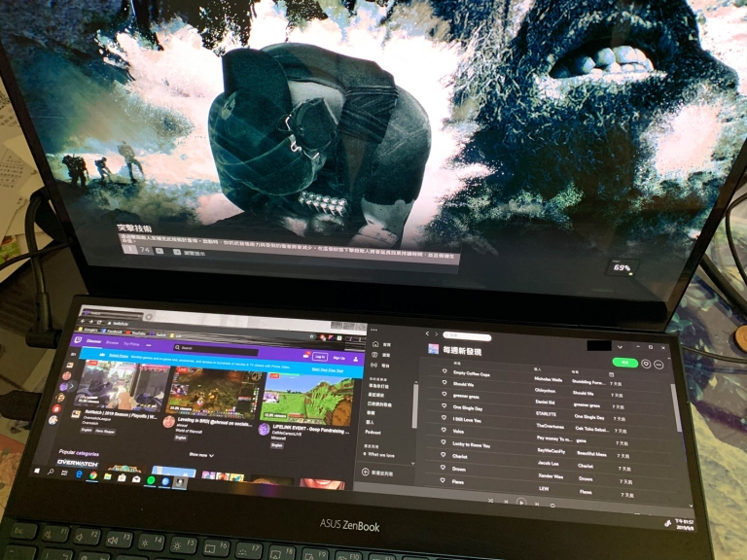
Task: Open the Twitch Discover tab
Action: click(93, 341)
